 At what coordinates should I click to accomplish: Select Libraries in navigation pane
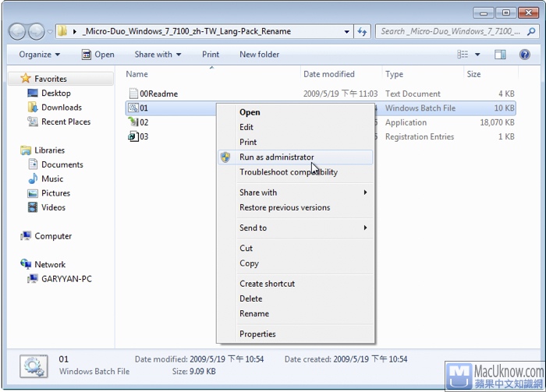tap(49, 150)
